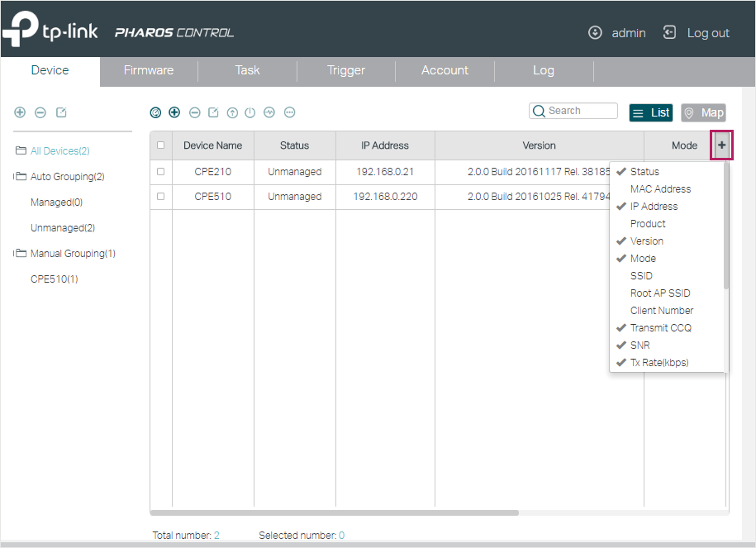The width and height of the screenshot is (756, 548).
Task: Sort by Device Name column header
Action: point(212,145)
